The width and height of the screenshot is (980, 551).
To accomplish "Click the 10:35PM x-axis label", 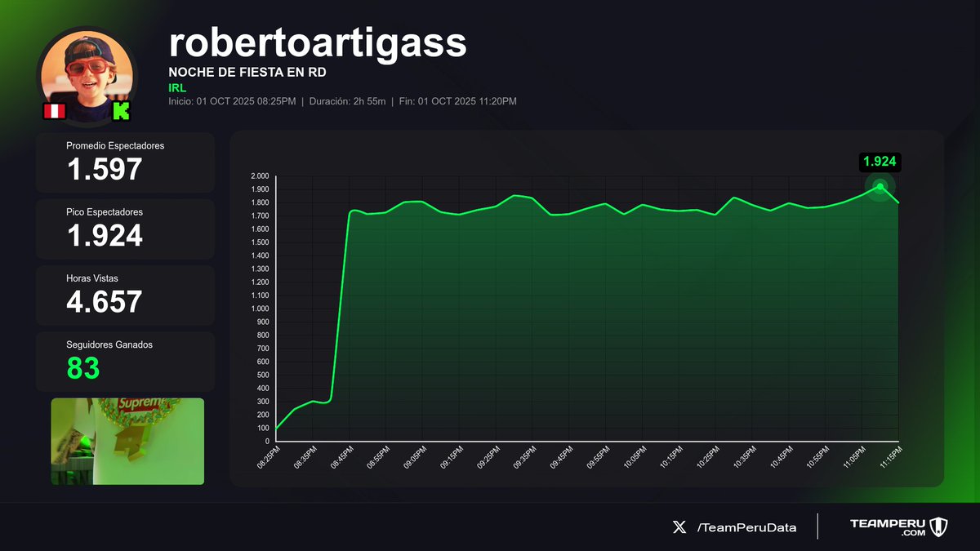I will pyautogui.click(x=743, y=456).
